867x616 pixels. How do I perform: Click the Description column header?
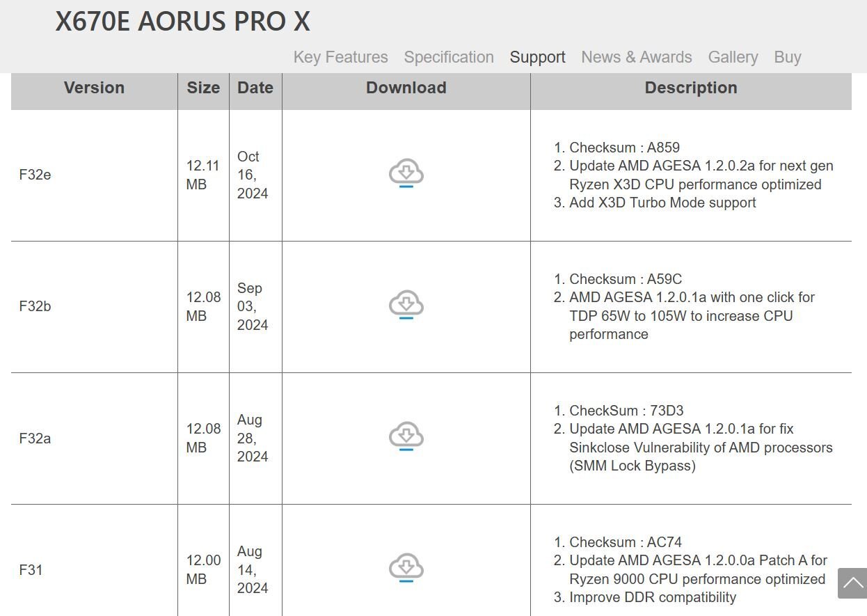tap(691, 88)
